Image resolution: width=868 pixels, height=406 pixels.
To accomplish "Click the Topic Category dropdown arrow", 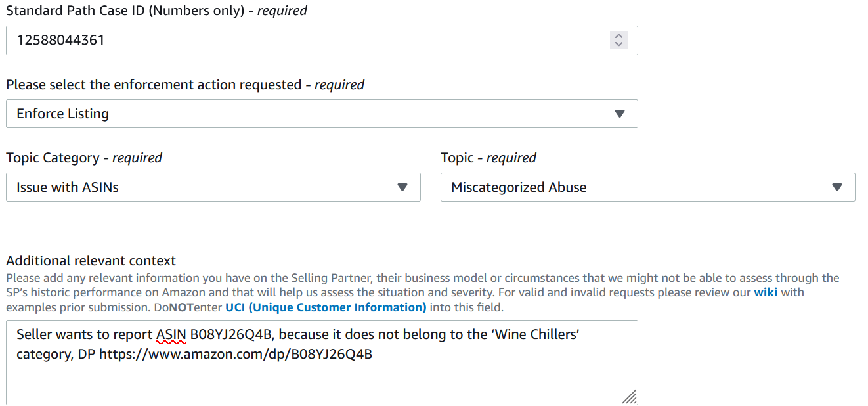I will click(402, 187).
